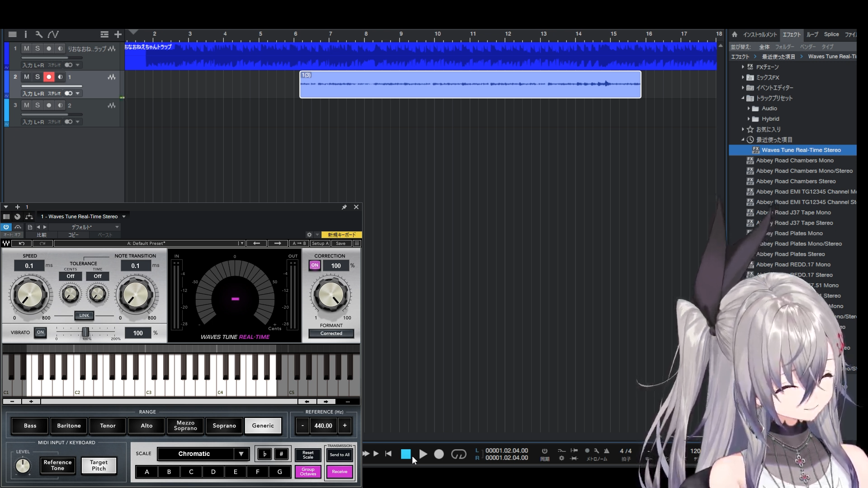The width and height of the screenshot is (868, 488).
Task: Mute track 1 with M button
Action: click(x=27, y=48)
